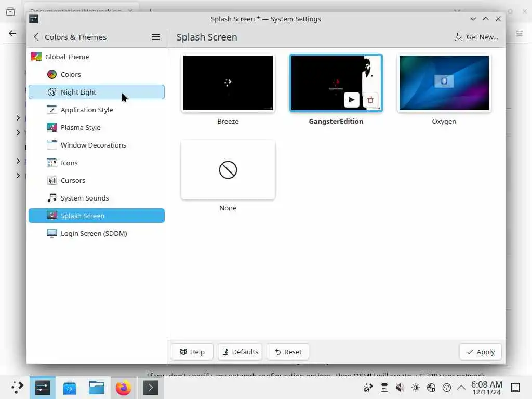Select Cursors in the sidebar
The height and width of the screenshot is (399, 532).
[x=96, y=180]
